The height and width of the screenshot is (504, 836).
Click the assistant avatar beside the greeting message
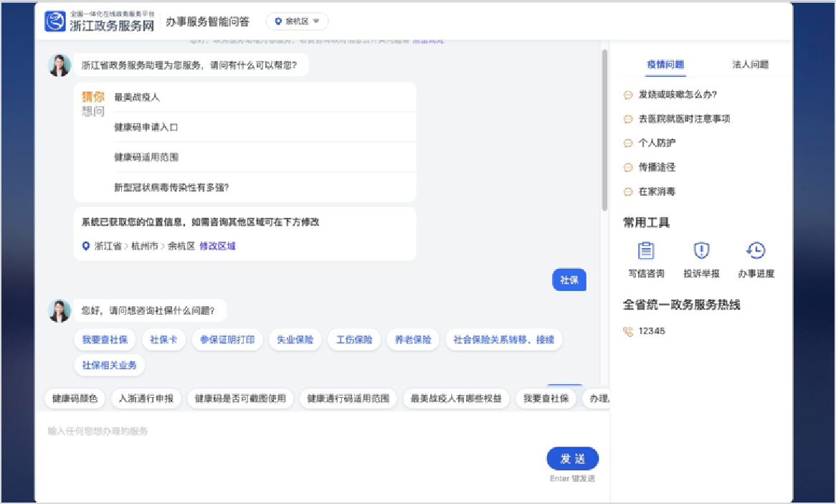tap(60, 65)
